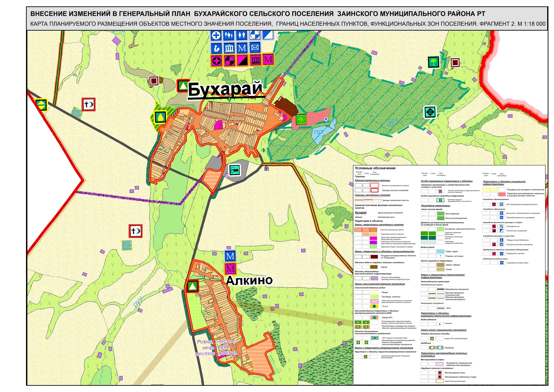Select the landfill triangle icon beside Алкино
The image size is (554, 392).
pyautogui.click(x=192, y=286)
